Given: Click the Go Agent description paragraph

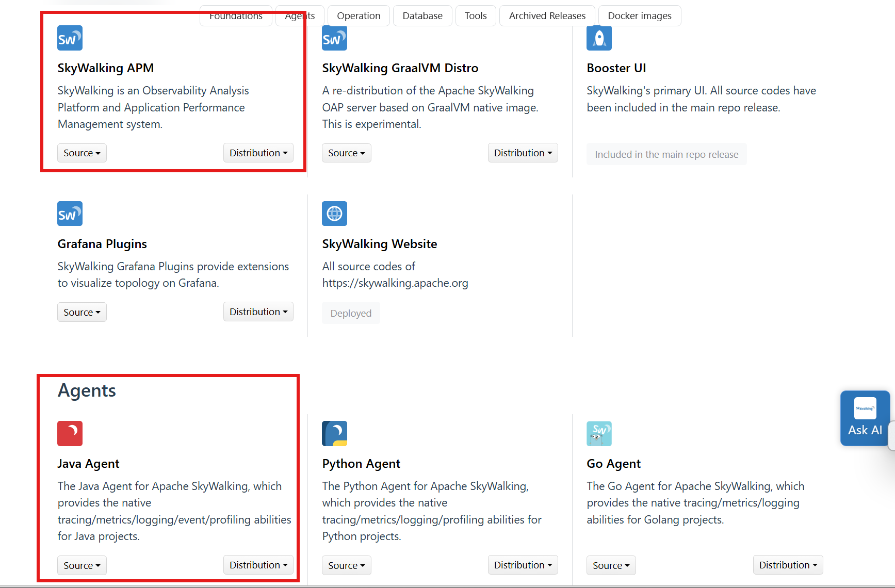Looking at the screenshot, I should pyautogui.click(x=695, y=503).
